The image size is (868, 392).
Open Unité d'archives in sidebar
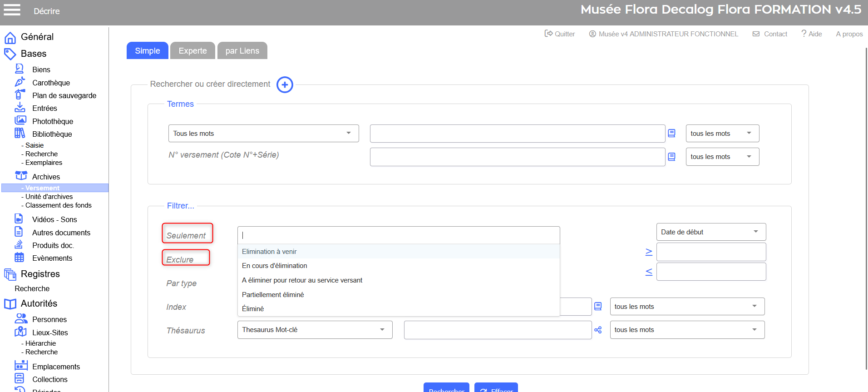click(x=49, y=197)
